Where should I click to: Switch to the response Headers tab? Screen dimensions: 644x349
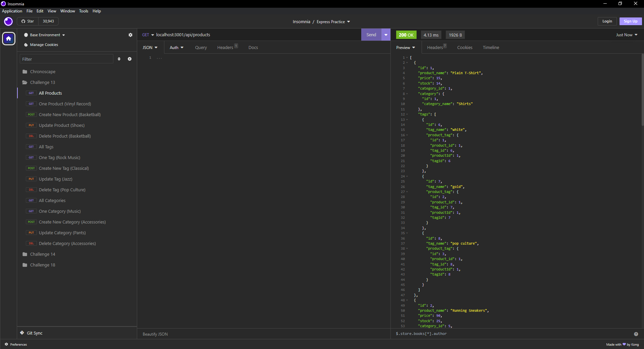436,48
